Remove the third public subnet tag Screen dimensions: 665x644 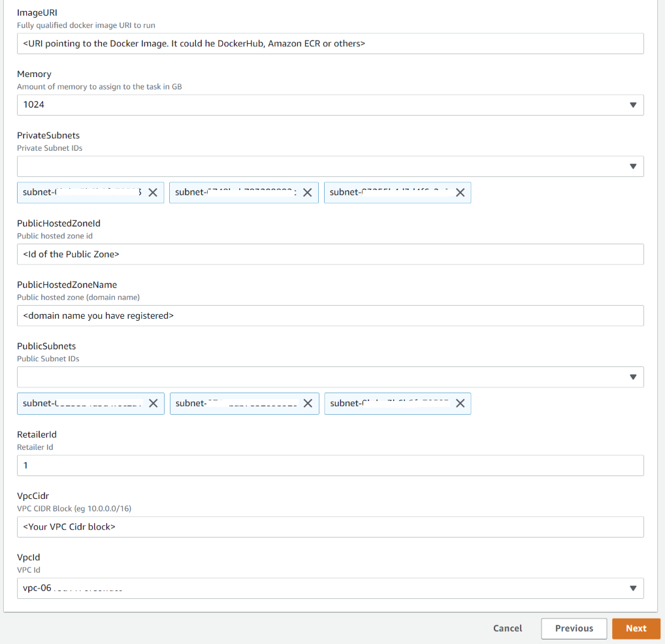(x=460, y=404)
